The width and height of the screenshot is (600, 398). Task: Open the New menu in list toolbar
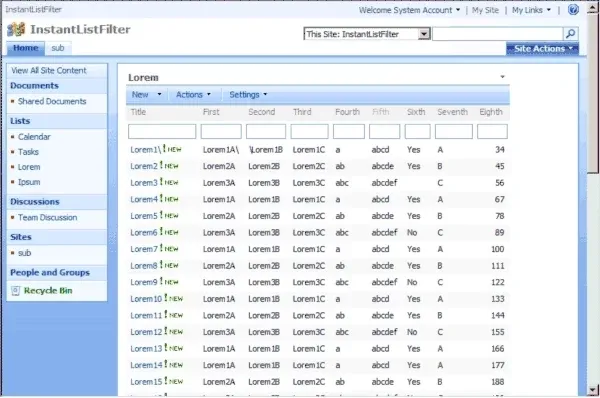pos(146,95)
